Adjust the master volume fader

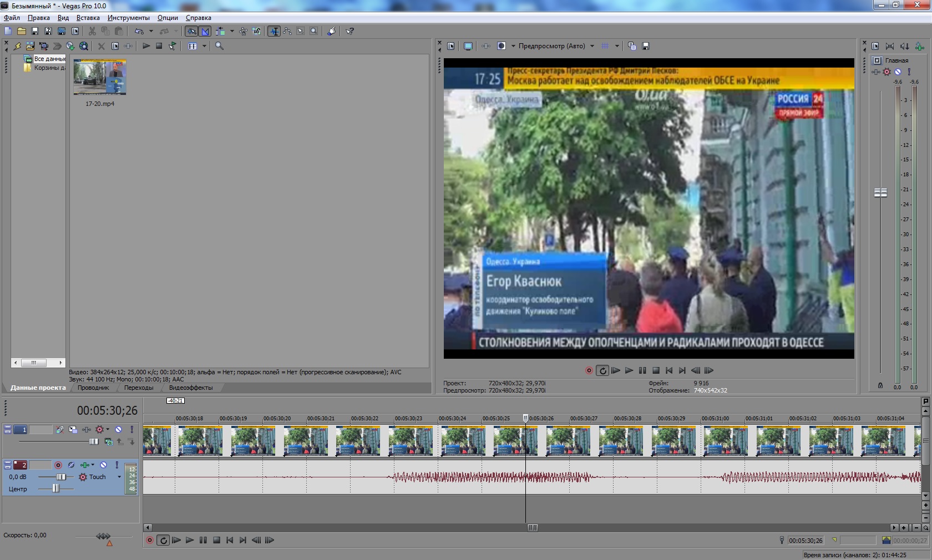pyautogui.click(x=880, y=192)
